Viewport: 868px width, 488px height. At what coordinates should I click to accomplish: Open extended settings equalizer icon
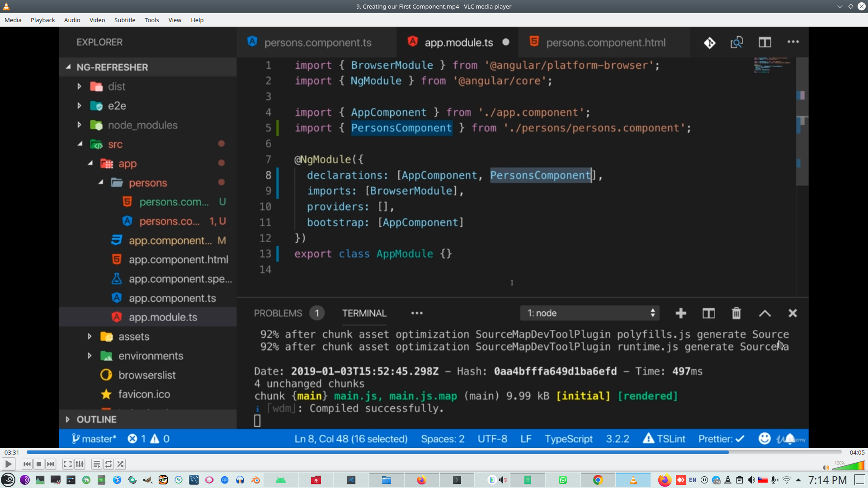(80, 464)
